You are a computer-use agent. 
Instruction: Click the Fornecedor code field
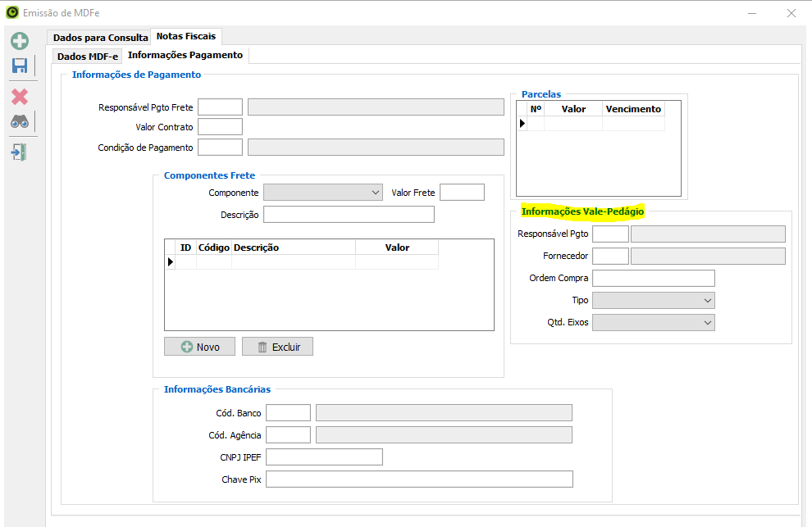click(x=610, y=257)
